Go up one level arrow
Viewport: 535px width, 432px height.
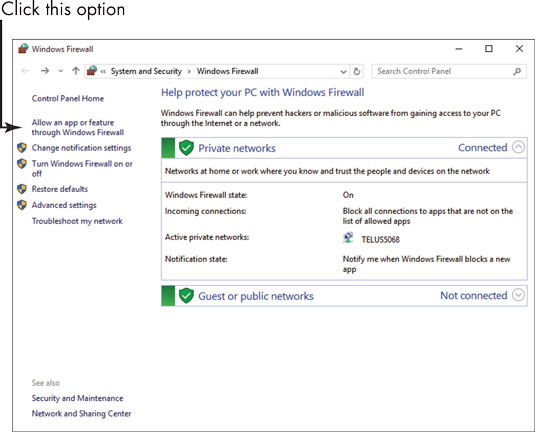(x=75, y=71)
